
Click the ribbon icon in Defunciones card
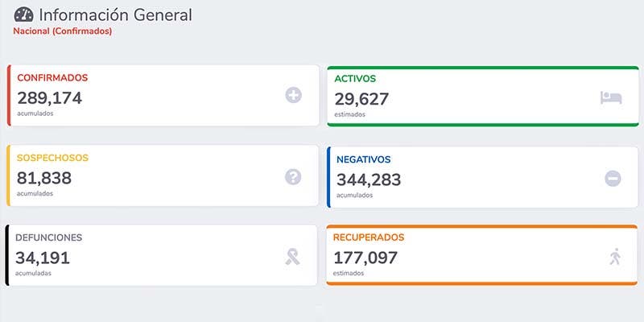tap(293, 257)
